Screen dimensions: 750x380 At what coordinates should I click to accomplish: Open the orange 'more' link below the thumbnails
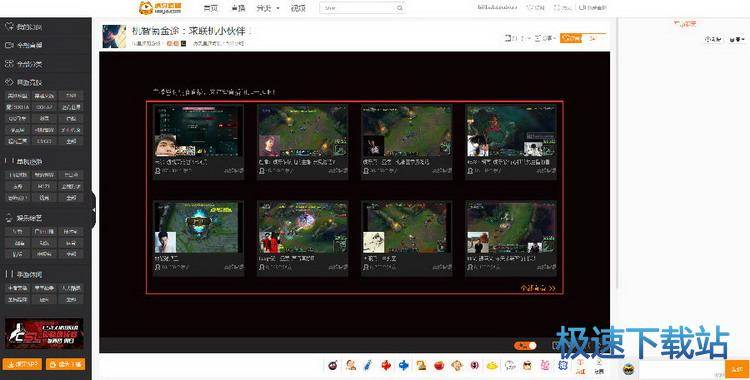click(538, 288)
